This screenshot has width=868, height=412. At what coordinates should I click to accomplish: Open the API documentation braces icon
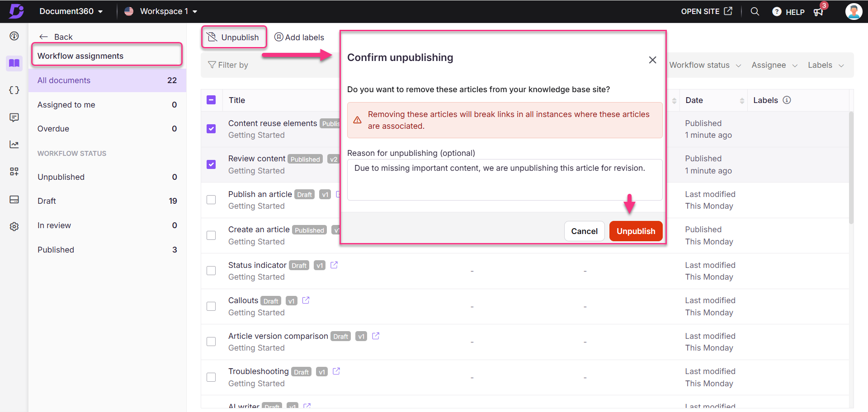coord(14,90)
